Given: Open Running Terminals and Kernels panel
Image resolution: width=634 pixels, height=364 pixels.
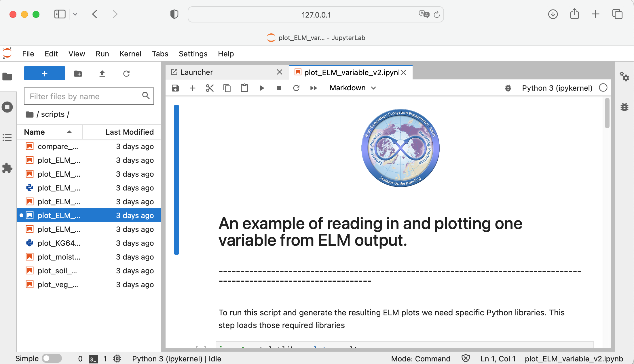Looking at the screenshot, I should coord(7,107).
